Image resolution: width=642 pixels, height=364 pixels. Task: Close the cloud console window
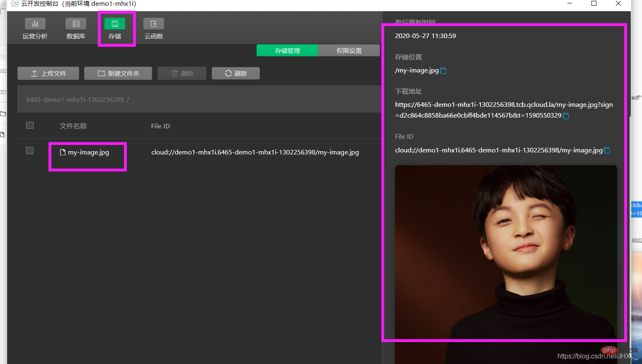618,3
